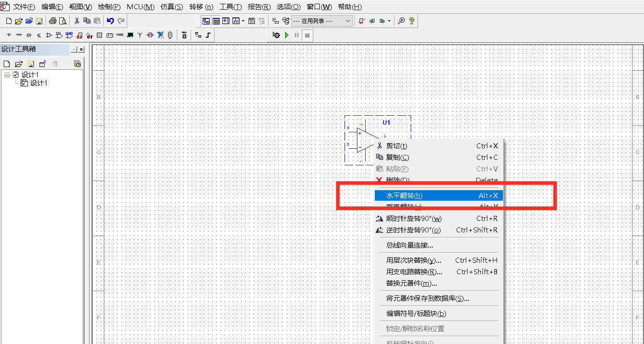644x344 pixels.
Task: Click the printer icon to print design
Action: tap(53, 21)
